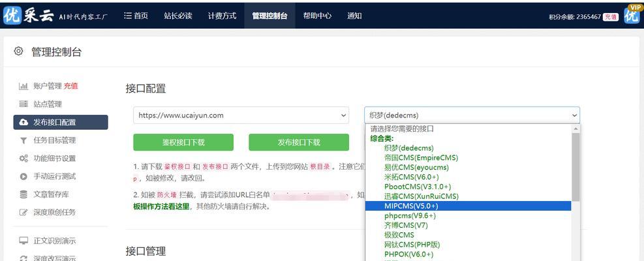Open 站点管理 in the sidebar

coord(48,104)
